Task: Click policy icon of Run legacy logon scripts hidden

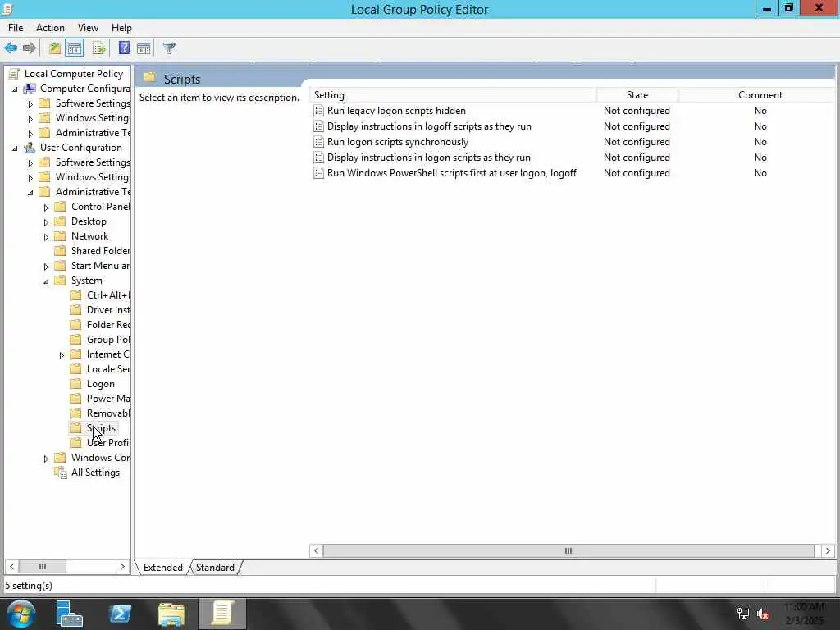Action: [319, 111]
